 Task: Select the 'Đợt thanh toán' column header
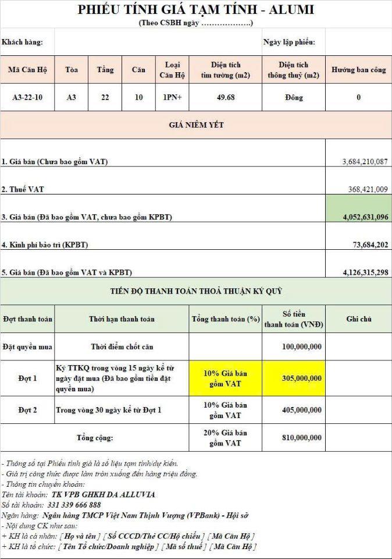tap(27, 319)
